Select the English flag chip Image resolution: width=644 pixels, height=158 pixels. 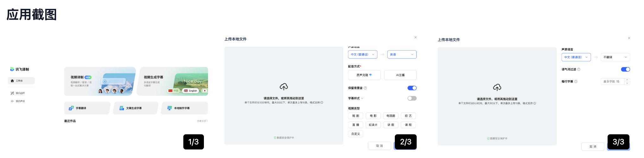(x=191, y=91)
